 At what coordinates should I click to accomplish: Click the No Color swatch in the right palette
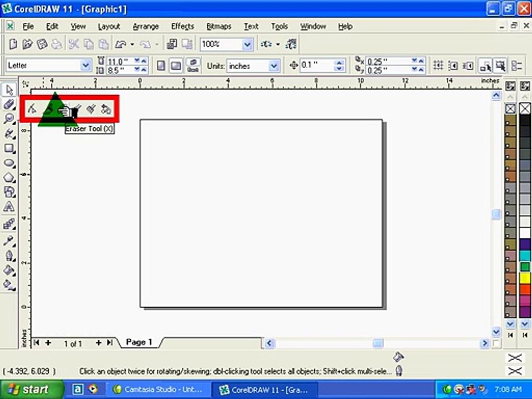525,109
